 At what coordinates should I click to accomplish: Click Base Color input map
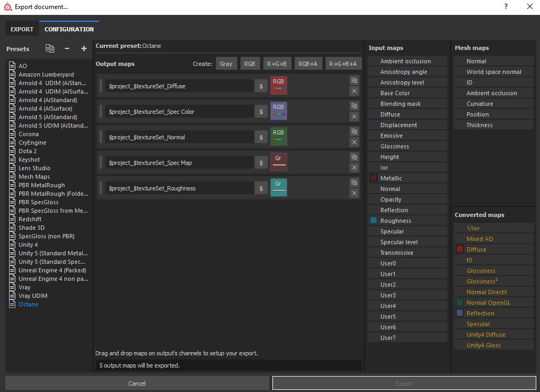tap(408, 93)
